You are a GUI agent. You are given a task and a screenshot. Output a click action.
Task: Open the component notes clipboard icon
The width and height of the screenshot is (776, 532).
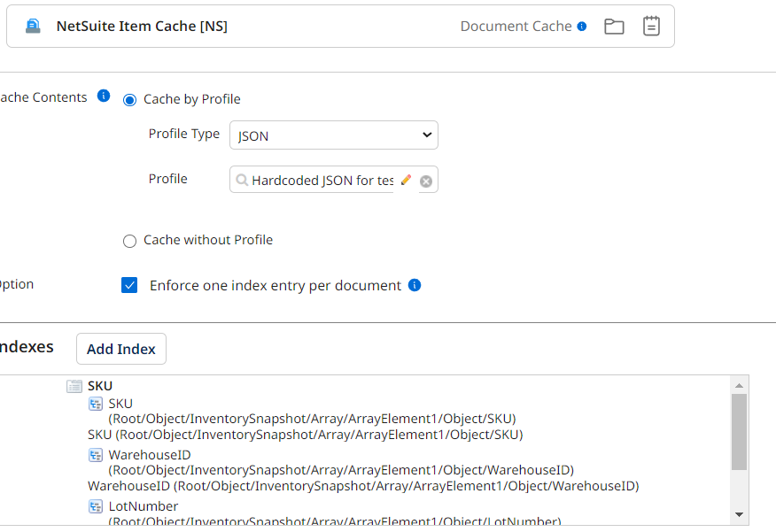[651, 27]
